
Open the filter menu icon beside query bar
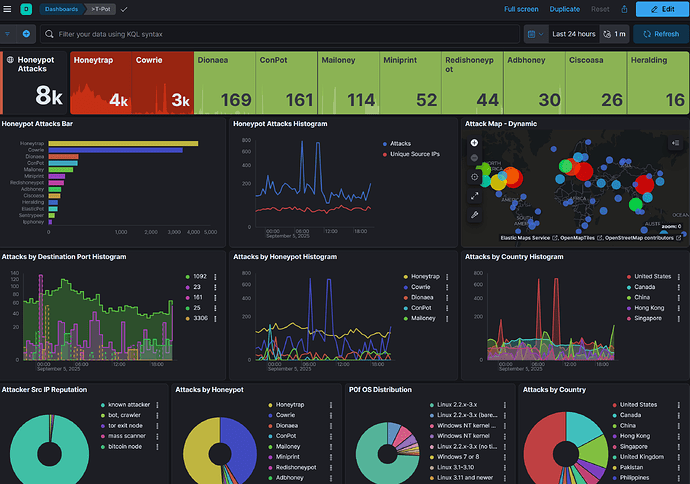tap(9, 34)
